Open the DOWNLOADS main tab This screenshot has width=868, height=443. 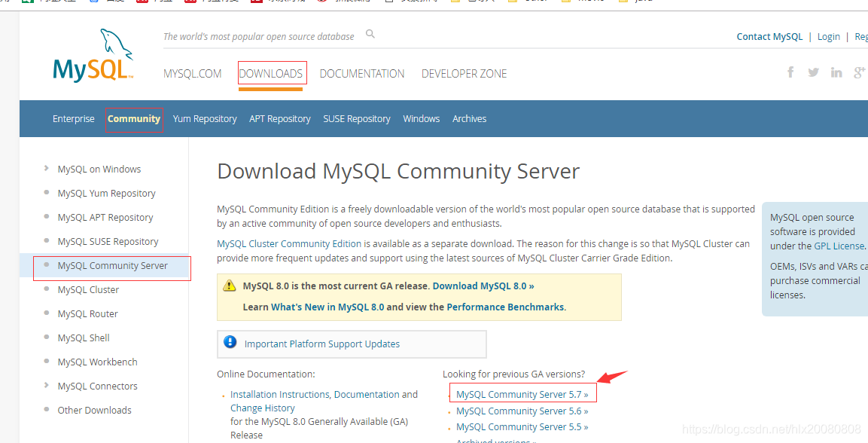pos(271,74)
